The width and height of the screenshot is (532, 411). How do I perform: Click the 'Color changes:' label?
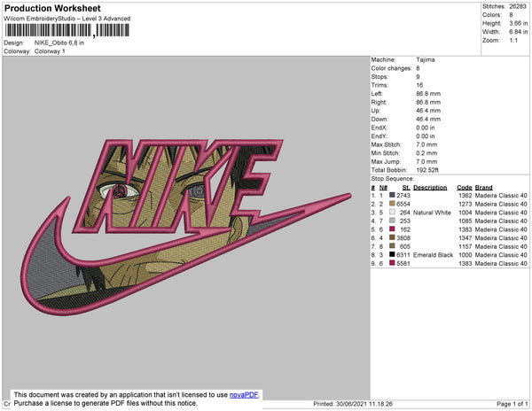(391, 68)
